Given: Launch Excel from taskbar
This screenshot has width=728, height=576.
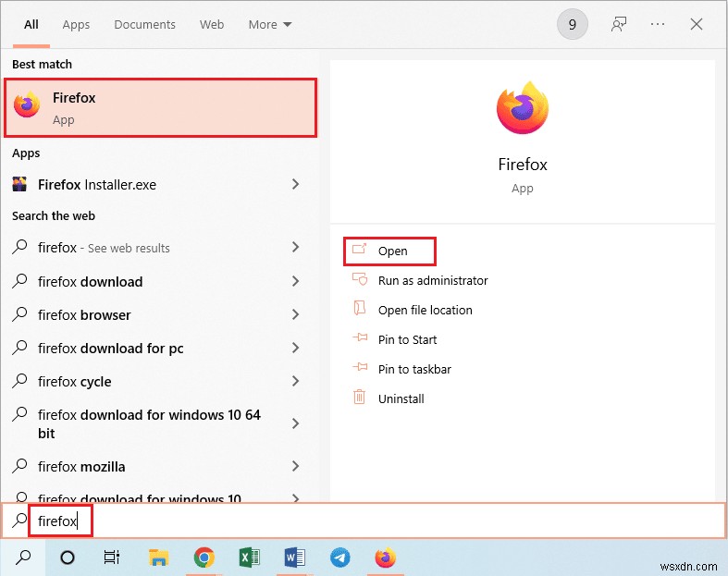Looking at the screenshot, I should pyautogui.click(x=249, y=557).
